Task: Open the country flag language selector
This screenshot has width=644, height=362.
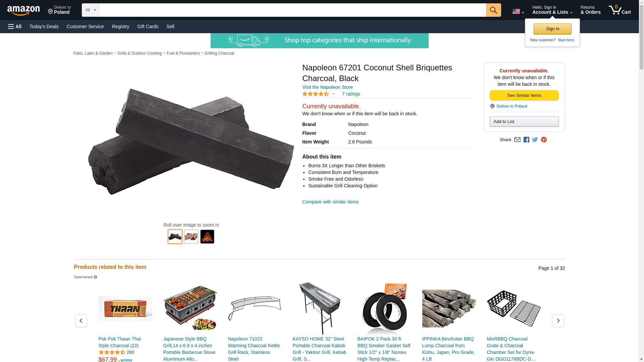Action: (x=518, y=11)
